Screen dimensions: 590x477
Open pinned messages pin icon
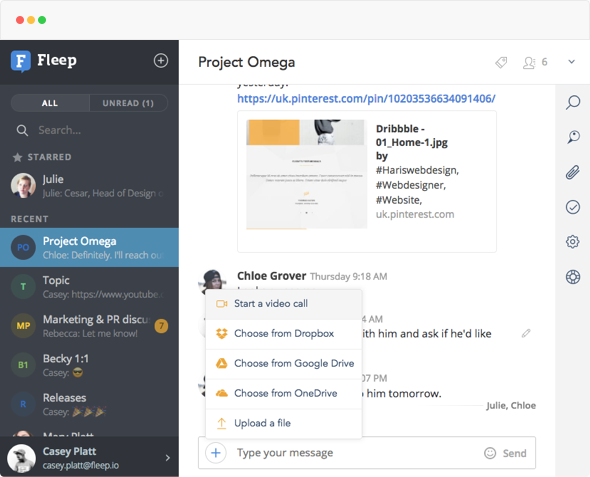573,137
